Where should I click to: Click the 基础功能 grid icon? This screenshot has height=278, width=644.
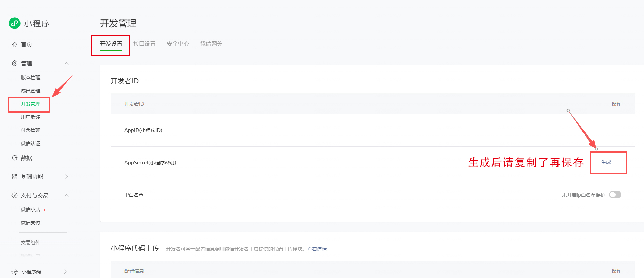tap(15, 177)
